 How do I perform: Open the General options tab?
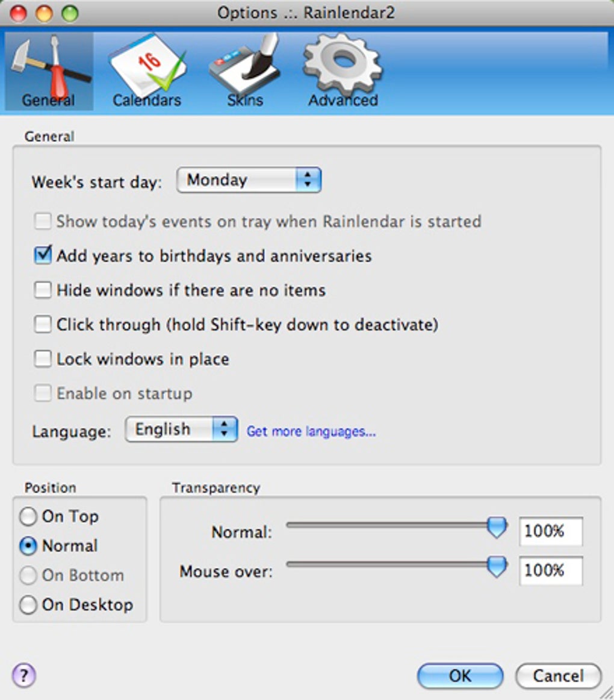pyautogui.click(x=49, y=72)
